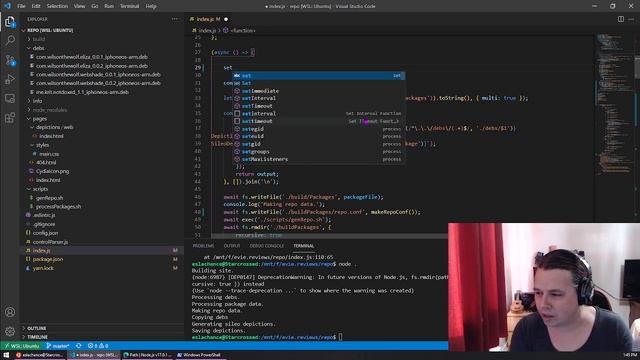Open CydiaIcon.png in the explorer

(x=52, y=171)
